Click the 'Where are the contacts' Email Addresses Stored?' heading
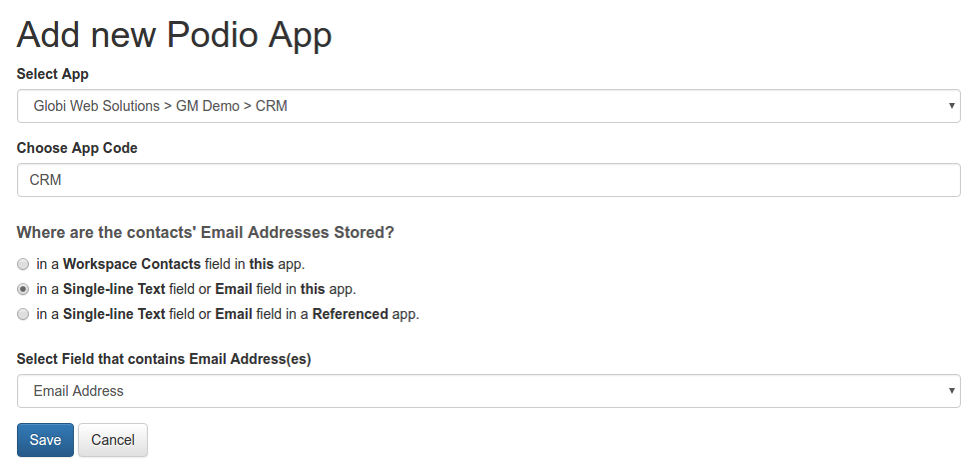The width and height of the screenshot is (980, 476). tap(205, 233)
